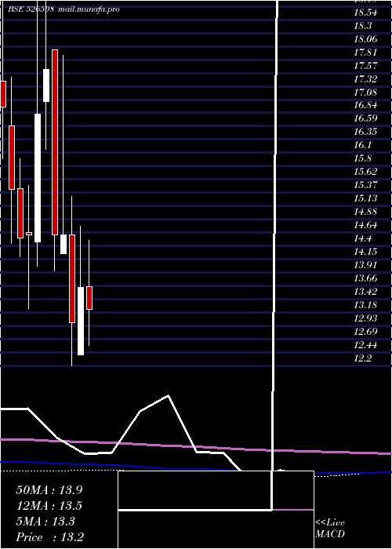
Task: Click the tall white candlestick body left of the tallest red one
Action: click(38, 178)
